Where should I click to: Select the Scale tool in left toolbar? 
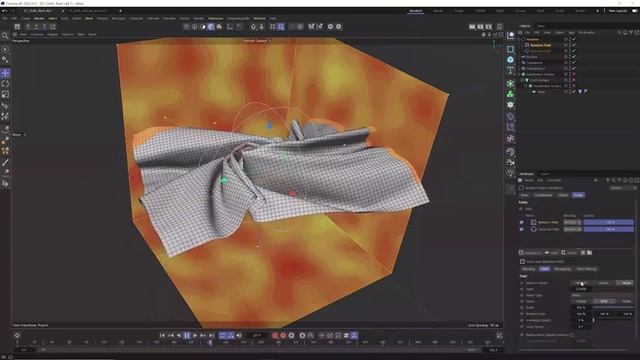click(x=5, y=94)
